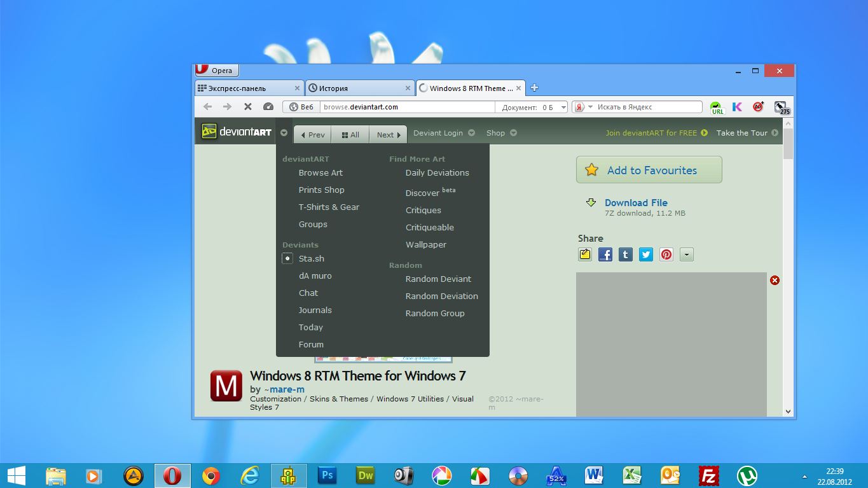Click Join deviantART for FREE link
This screenshot has width=868, height=488.
[x=656, y=133]
